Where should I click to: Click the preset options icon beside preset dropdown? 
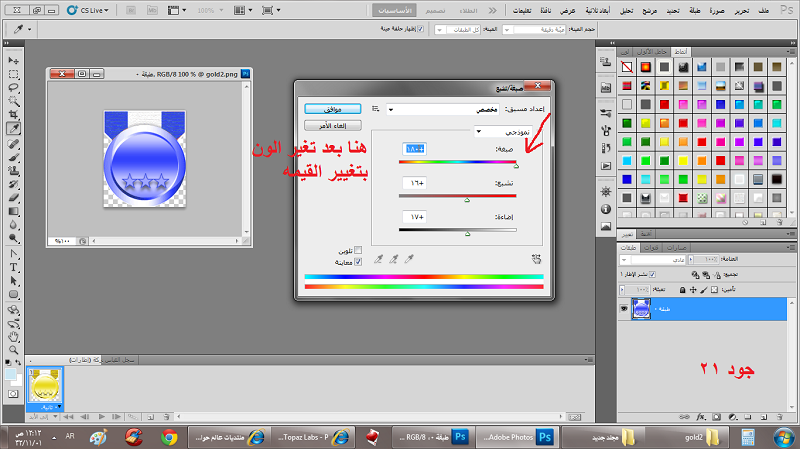(x=375, y=108)
